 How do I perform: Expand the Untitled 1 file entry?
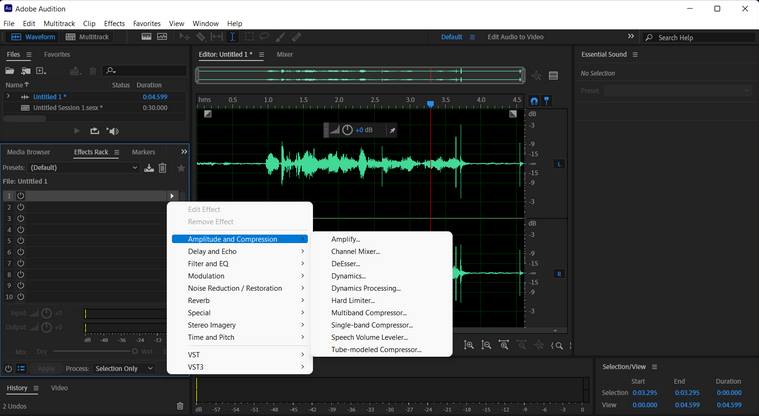click(x=7, y=96)
